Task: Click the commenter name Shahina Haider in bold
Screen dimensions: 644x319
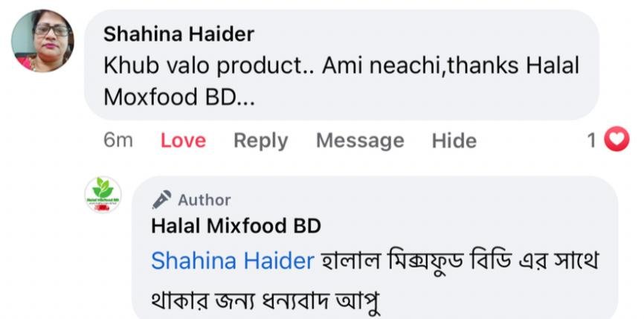Action: [178, 34]
